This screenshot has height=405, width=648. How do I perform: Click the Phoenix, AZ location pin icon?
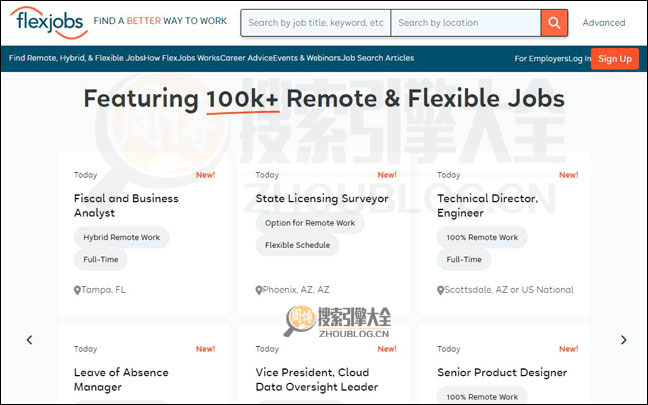[259, 290]
